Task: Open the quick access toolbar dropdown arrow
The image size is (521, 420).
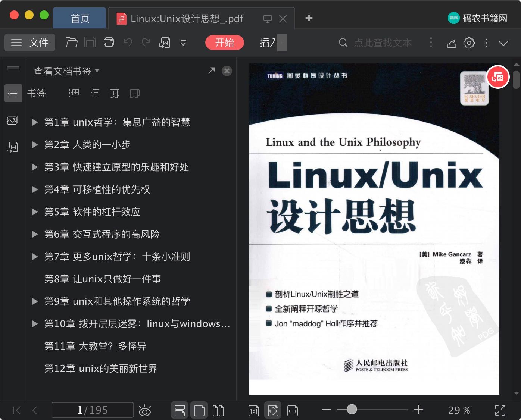Action: point(183,43)
